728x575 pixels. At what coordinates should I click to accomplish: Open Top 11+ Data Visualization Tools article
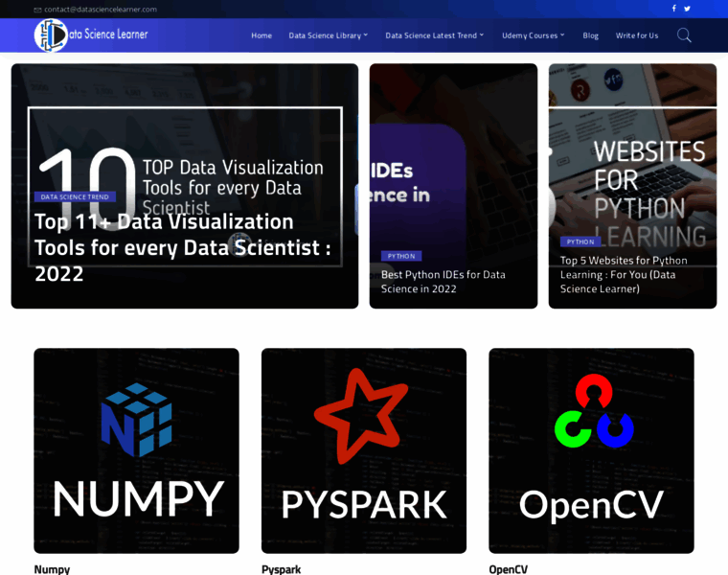(x=182, y=247)
